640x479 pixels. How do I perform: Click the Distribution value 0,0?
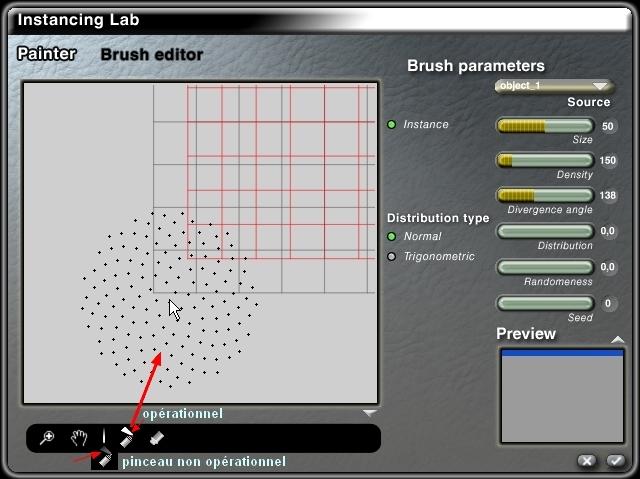click(608, 231)
